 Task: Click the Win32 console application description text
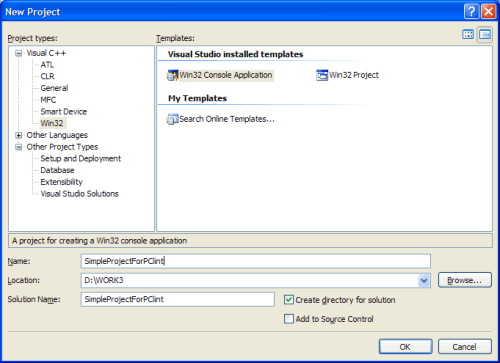[x=100, y=241]
